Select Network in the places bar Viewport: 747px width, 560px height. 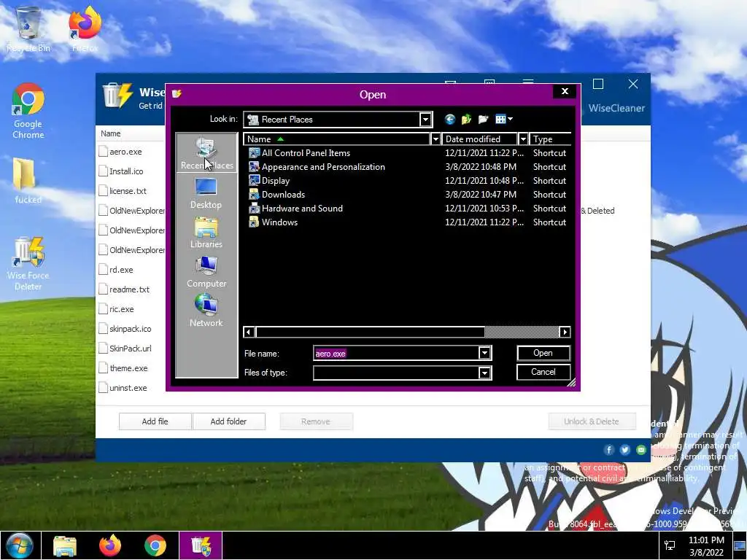tap(206, 311)
